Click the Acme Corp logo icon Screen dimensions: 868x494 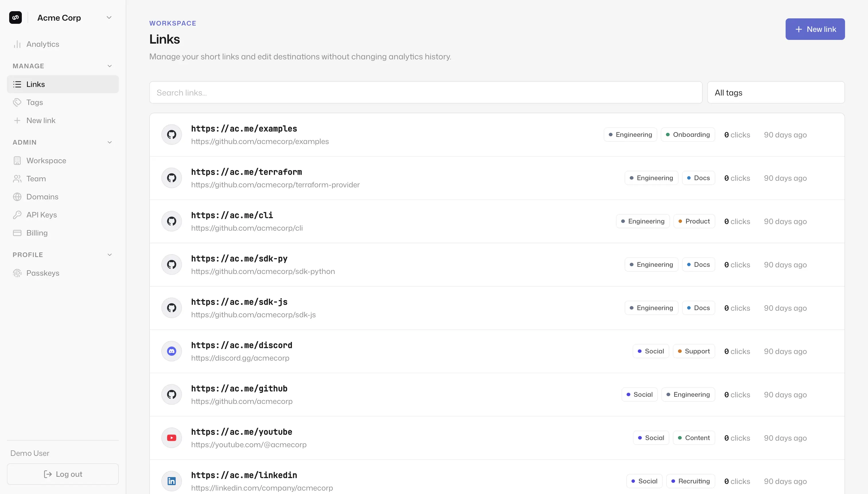[15, 18]
